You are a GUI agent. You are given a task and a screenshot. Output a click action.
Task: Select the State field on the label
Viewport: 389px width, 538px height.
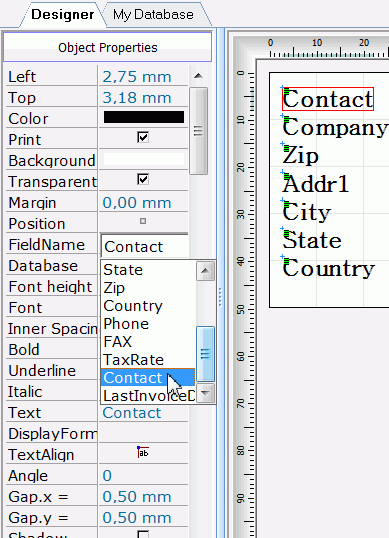[312, 240]
